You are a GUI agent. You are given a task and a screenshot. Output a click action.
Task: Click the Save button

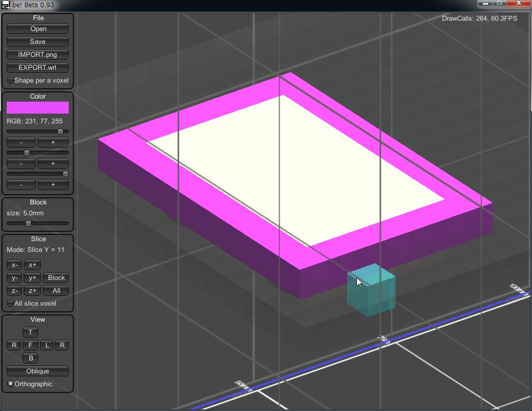tap(38, 42)
